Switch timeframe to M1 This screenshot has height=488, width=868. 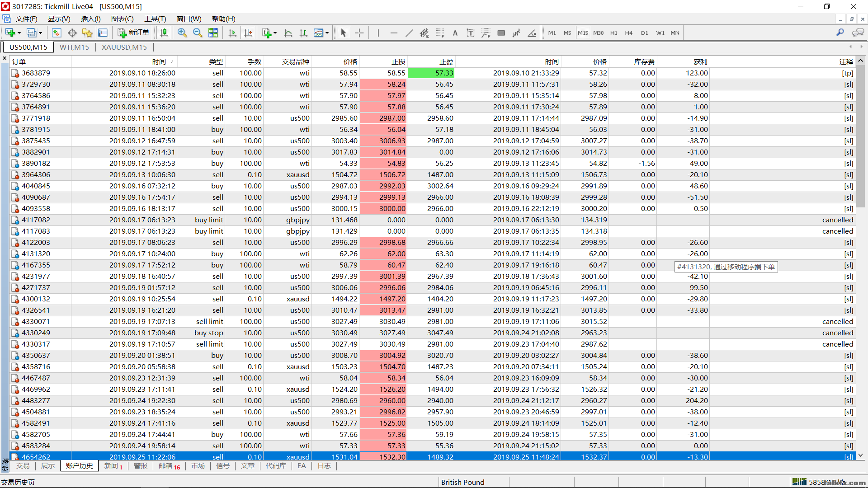(x=552, y=33)
